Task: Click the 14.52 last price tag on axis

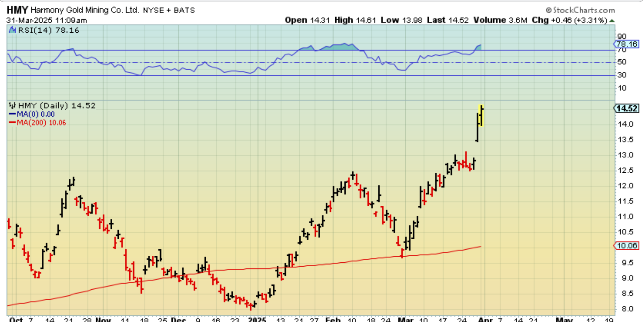Action: (x=626, y=108)
